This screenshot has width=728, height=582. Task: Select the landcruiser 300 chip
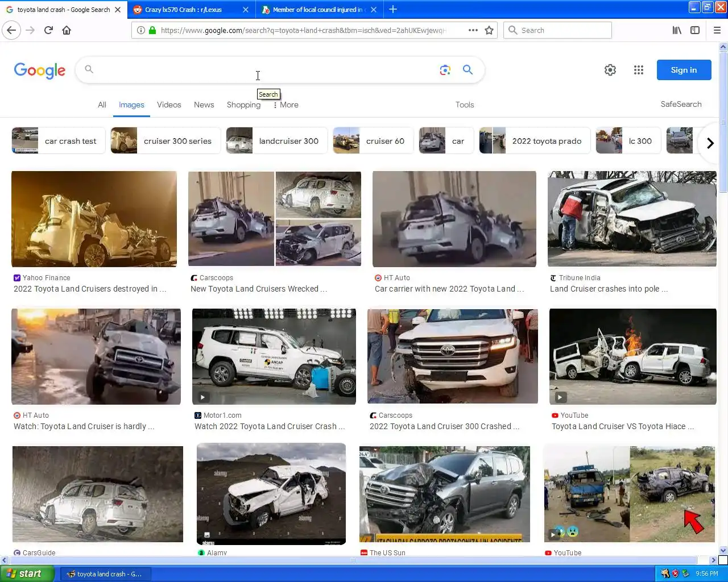277,141
